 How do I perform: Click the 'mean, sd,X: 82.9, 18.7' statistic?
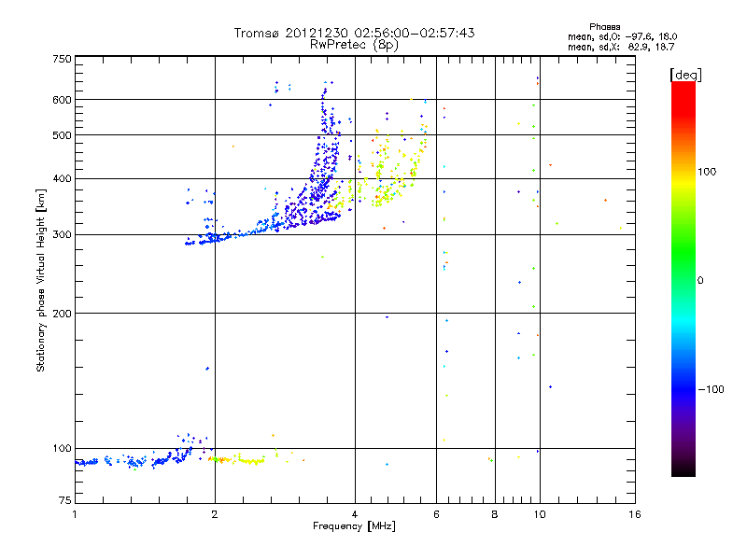621,47
